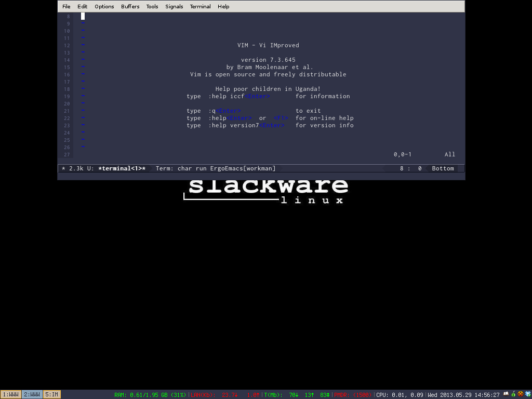
Task: Click the line:column '8 : 0' indicator
Action: [x=410, y=168]
